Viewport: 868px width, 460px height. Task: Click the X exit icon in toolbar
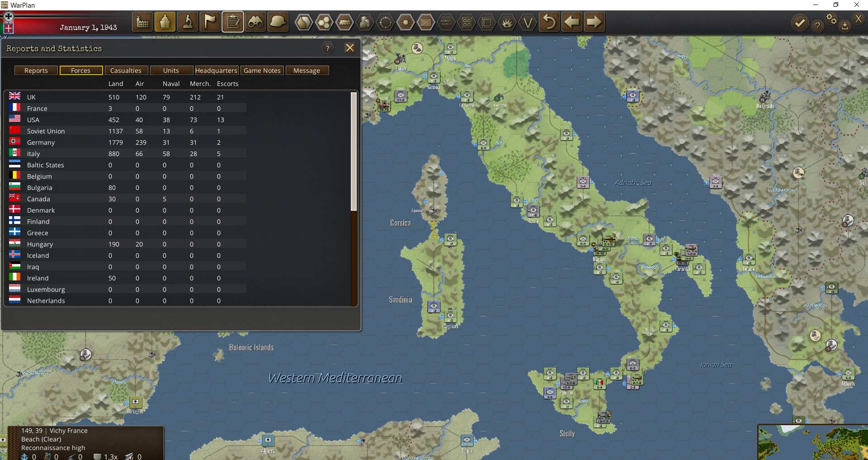point(859,19)
